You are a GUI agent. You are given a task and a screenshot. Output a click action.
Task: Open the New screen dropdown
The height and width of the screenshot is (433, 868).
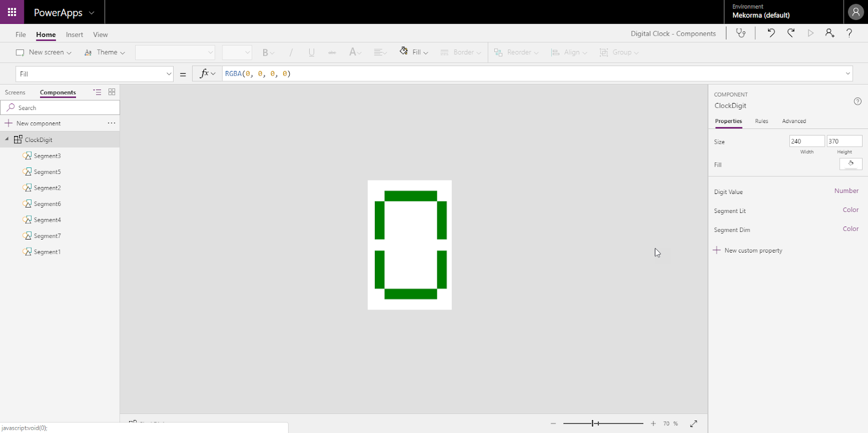[44, 53]
